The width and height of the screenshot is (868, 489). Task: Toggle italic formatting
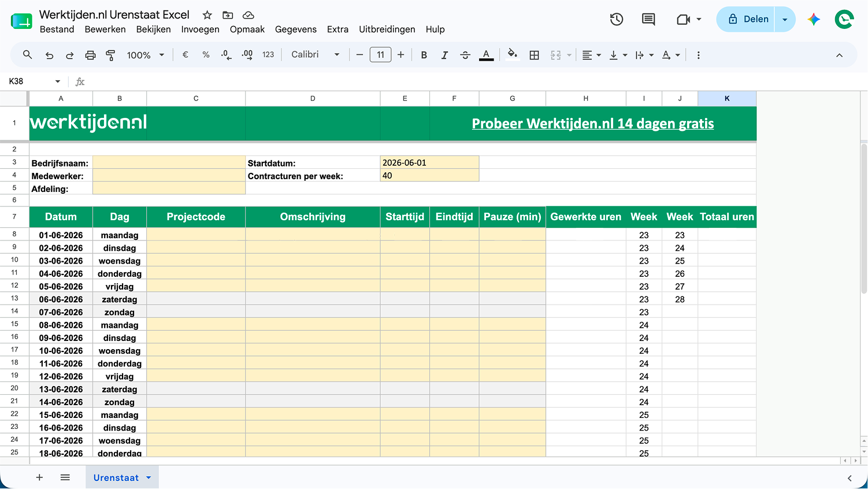[x=444, y=55]
